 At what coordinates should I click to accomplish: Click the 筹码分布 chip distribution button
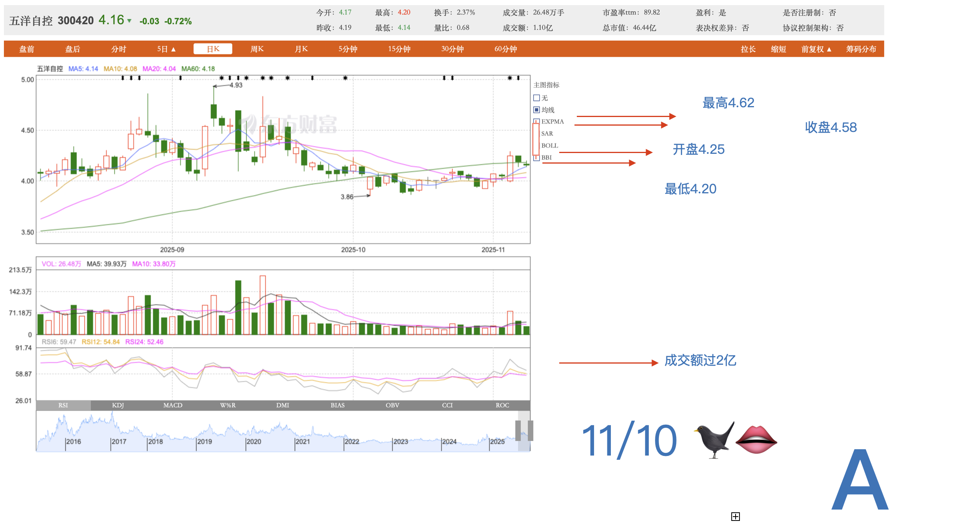(861, 49)
